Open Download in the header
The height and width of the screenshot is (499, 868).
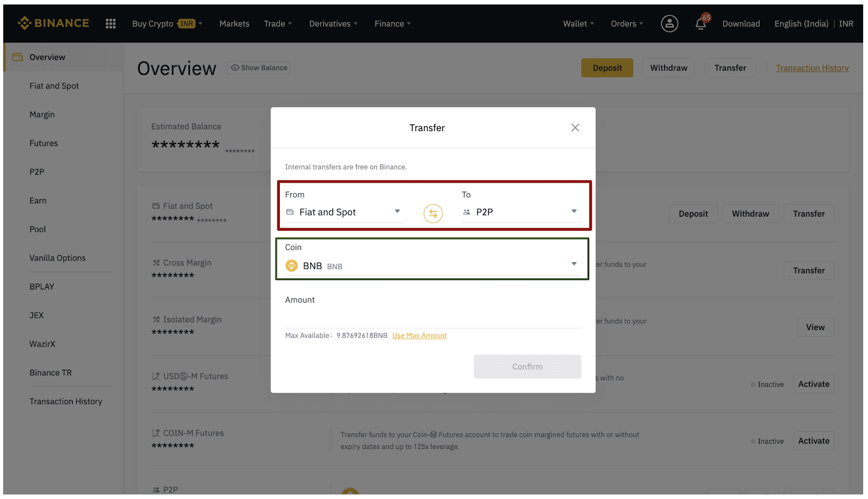pos(741,24)
